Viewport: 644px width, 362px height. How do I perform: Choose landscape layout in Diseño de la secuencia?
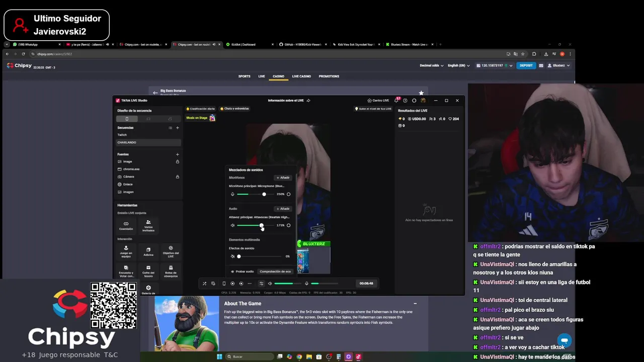pyautogui.click(x=148, y=119)
